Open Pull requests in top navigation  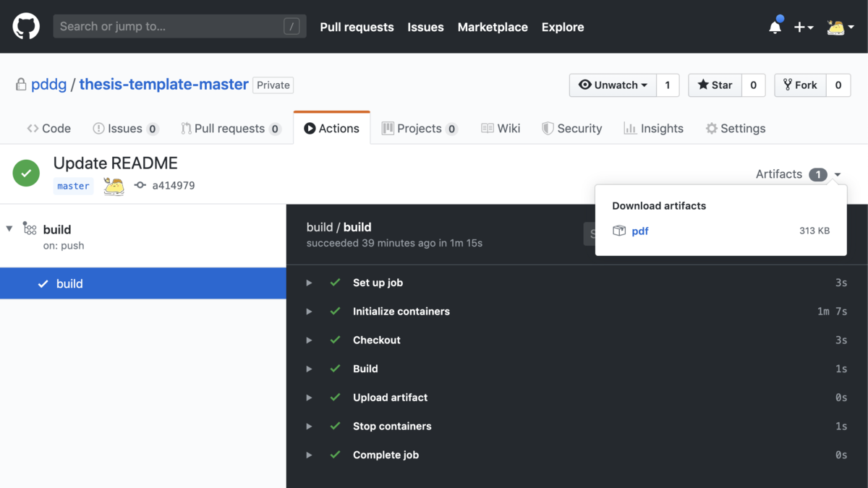tap(357, 27)
